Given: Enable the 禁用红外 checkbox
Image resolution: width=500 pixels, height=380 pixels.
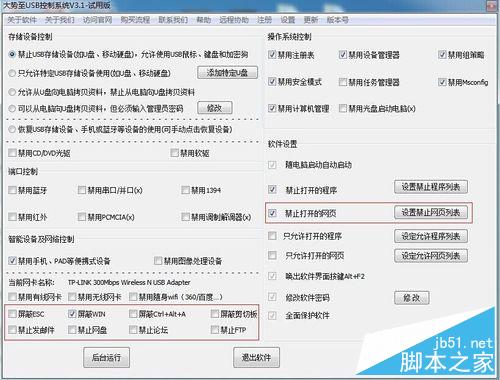Looking at the screenshot, I should pyautogui.click(x=12, y=217).
